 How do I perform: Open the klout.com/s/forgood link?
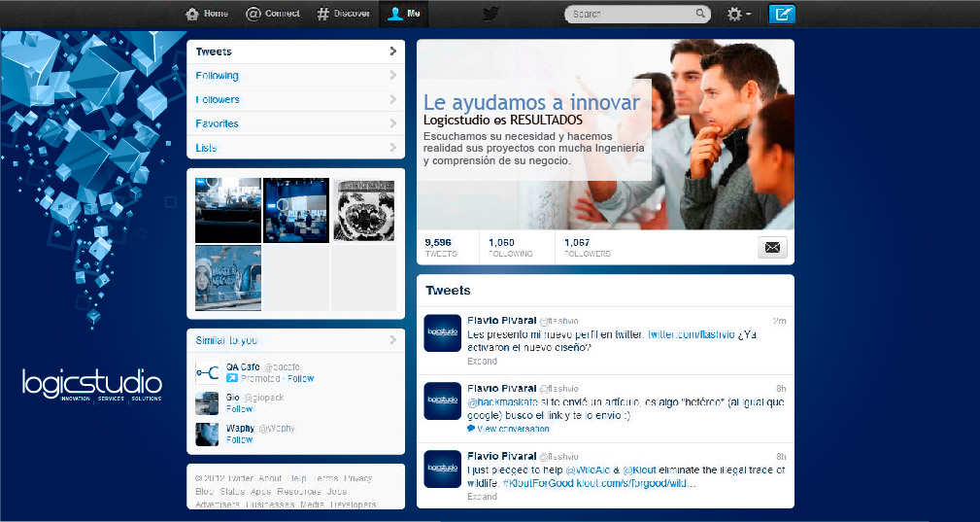click(x=636, y=483)
